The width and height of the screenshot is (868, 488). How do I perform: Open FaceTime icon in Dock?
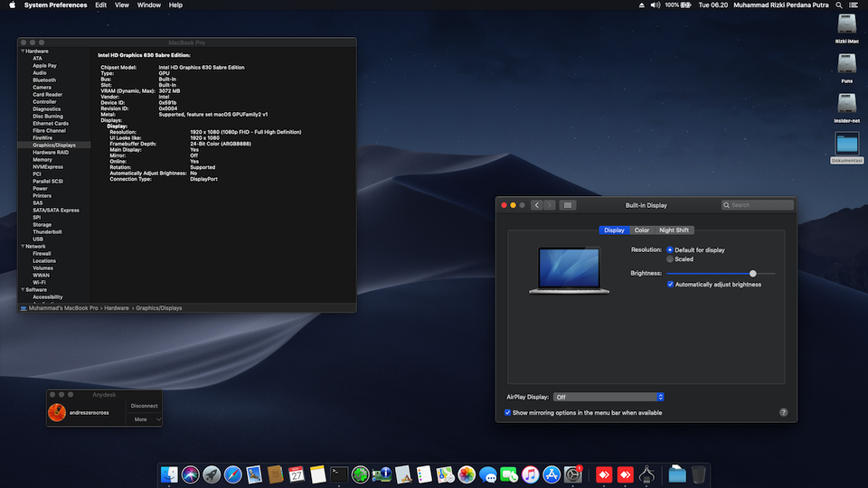(x=509, y=474)
